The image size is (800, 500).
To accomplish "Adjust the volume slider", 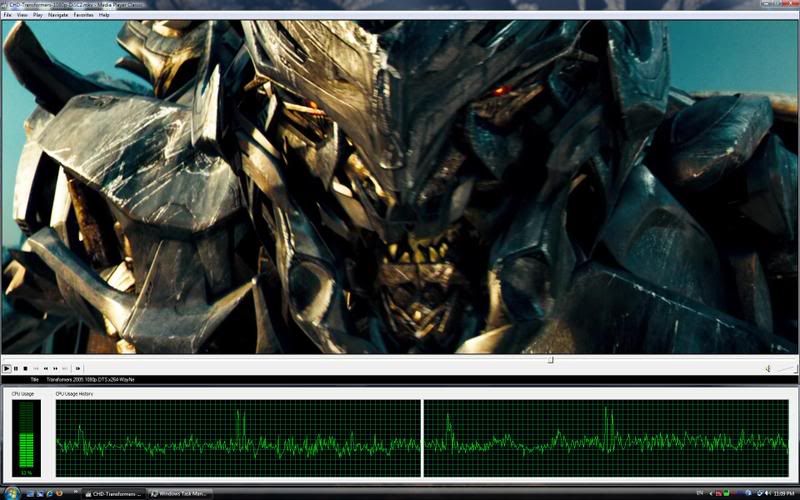I will click(x=785, y=368).
